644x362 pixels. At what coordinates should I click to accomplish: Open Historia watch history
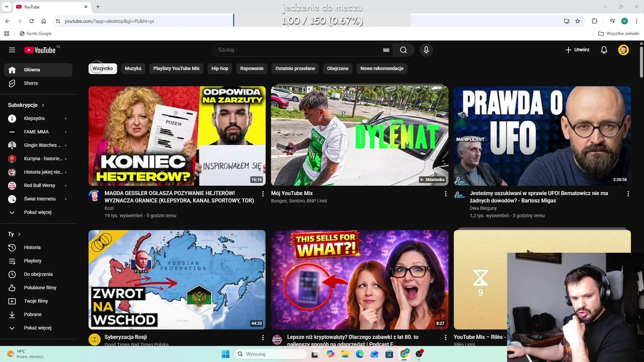[x=38, y=247]
